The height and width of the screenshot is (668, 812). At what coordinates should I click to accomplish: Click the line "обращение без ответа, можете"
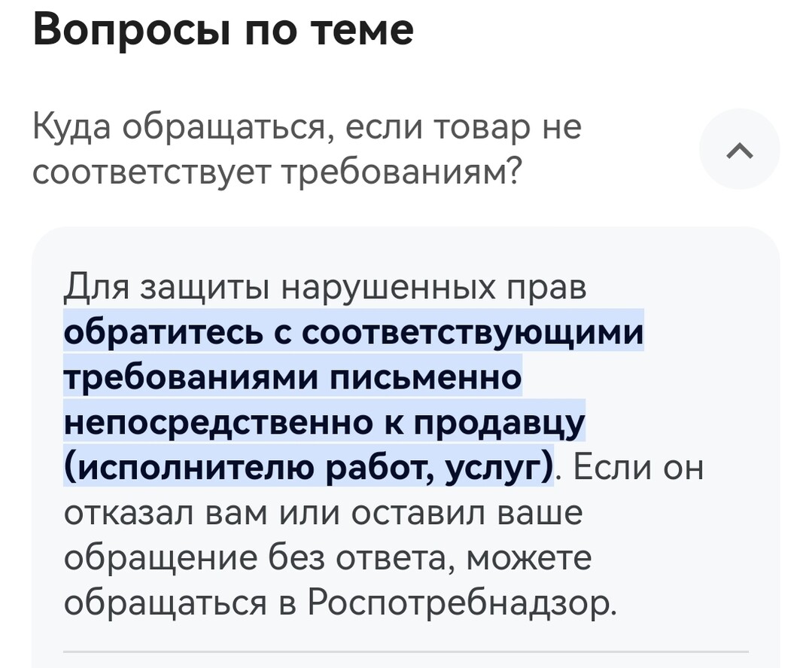pos(327,559)
